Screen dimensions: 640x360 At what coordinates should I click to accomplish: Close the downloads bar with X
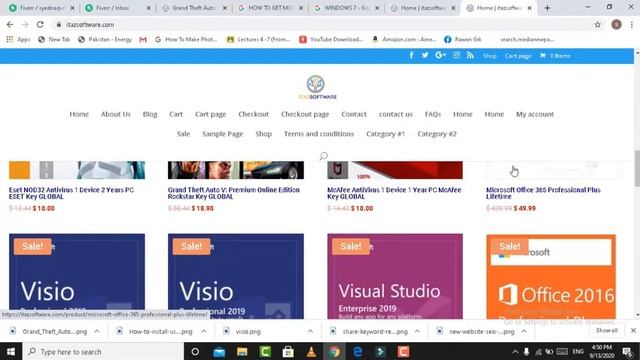click(x=633, y=331)
